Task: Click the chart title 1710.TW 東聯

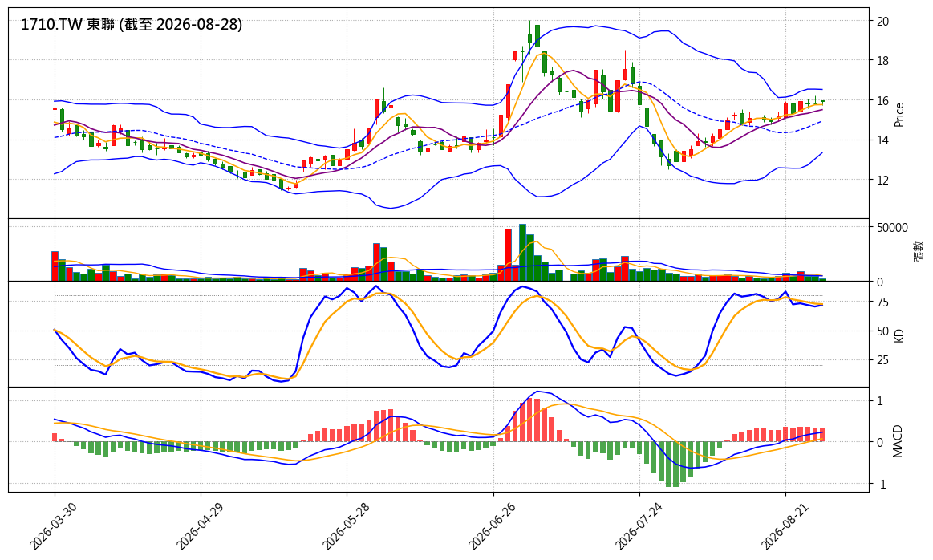Action: pos(67,24)
